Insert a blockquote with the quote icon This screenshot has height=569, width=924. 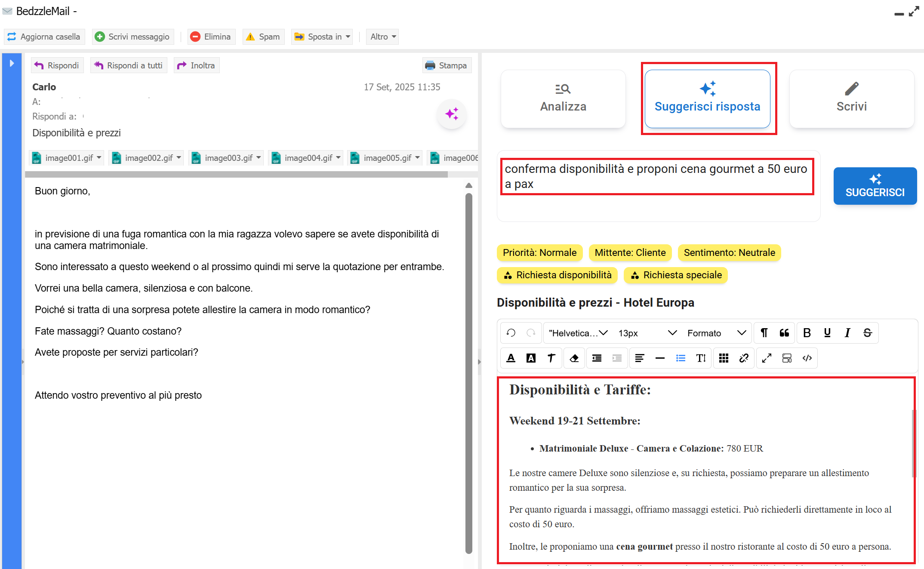pyautogui.click(x=784, y=333)
